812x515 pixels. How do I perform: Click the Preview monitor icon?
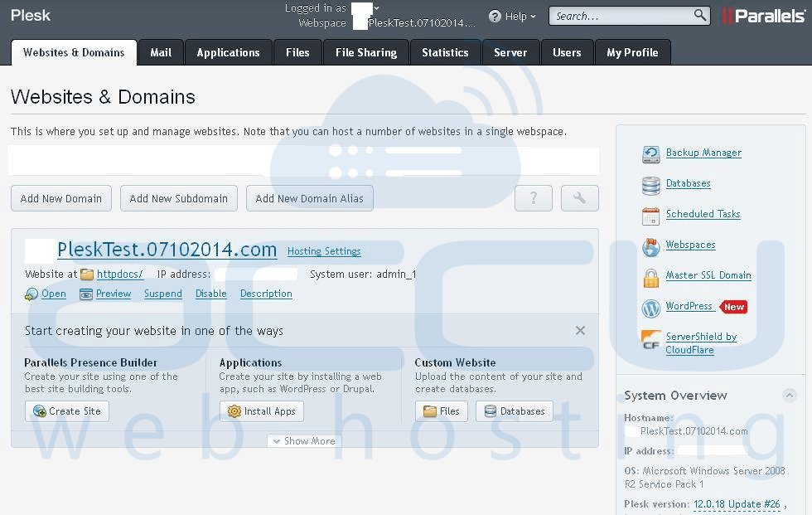85,294
